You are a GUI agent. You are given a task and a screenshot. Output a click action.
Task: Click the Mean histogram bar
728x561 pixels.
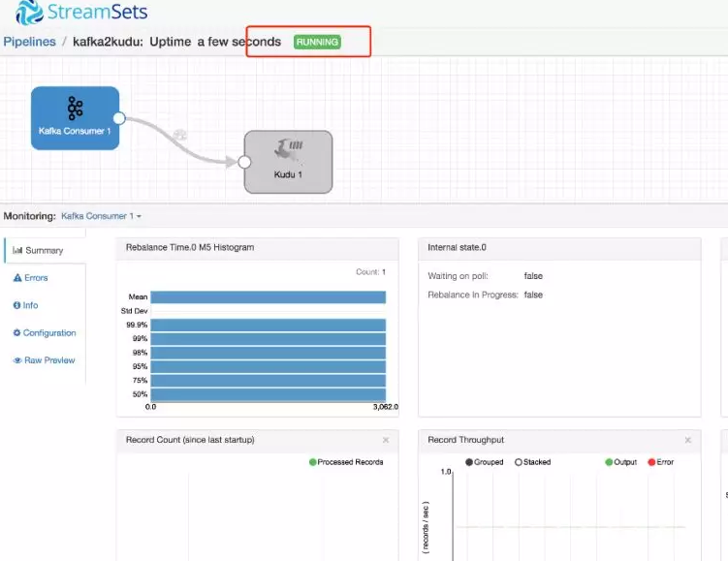point(269,297)
